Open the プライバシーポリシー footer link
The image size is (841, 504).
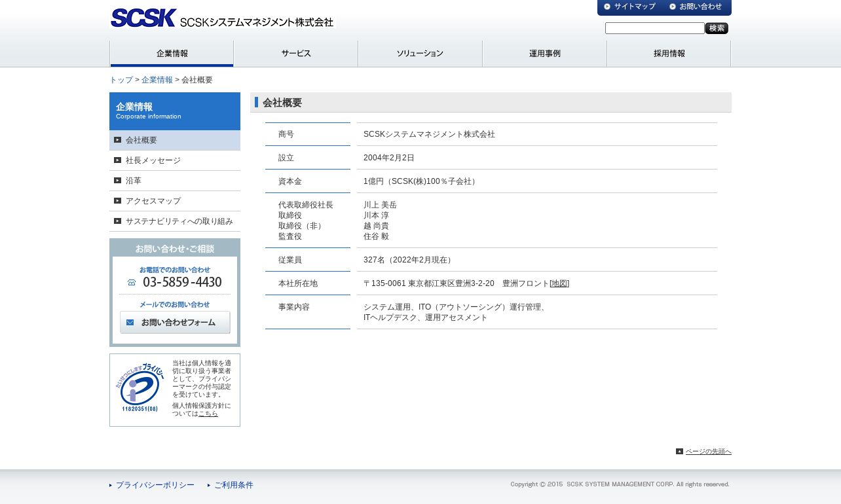click(x=155, y=485)
